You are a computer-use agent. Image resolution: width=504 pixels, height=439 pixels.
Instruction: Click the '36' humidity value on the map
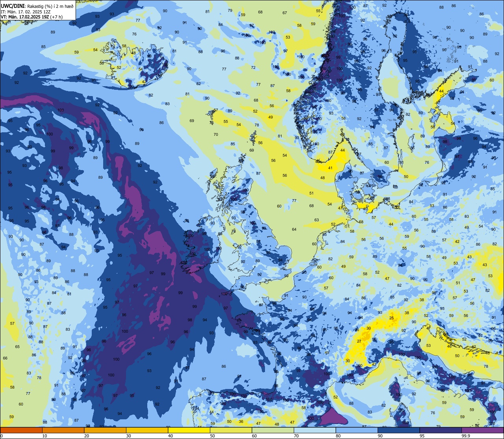click(x=241, y=421)
